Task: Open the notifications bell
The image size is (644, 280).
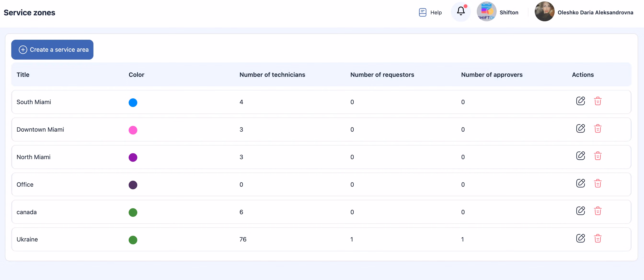Action: pyautogui.click(x=460, y=11)
